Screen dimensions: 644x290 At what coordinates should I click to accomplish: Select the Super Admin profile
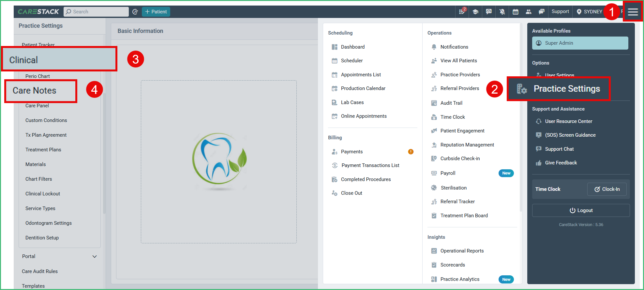click(580, 43)
